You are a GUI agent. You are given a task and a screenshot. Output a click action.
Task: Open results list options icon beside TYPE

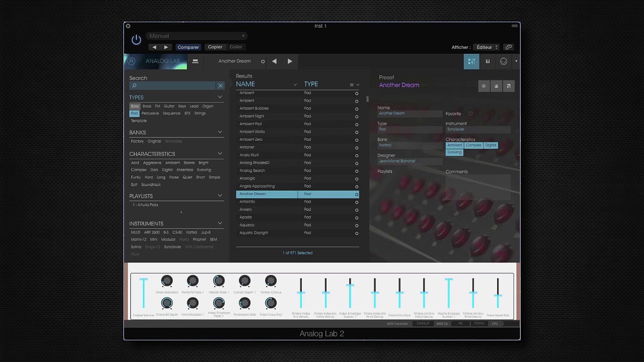pos(352,85)
